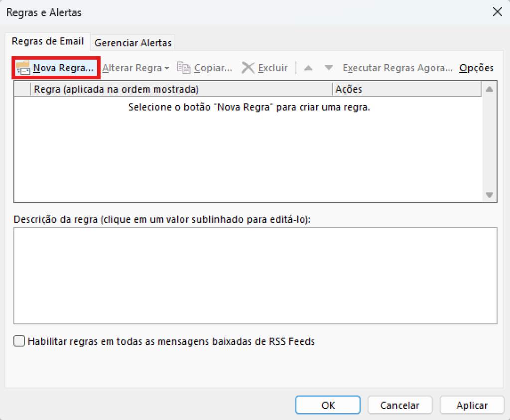Move rule up with up arrow
Viewport: 510px width, 420px height.
coord(308,68)
